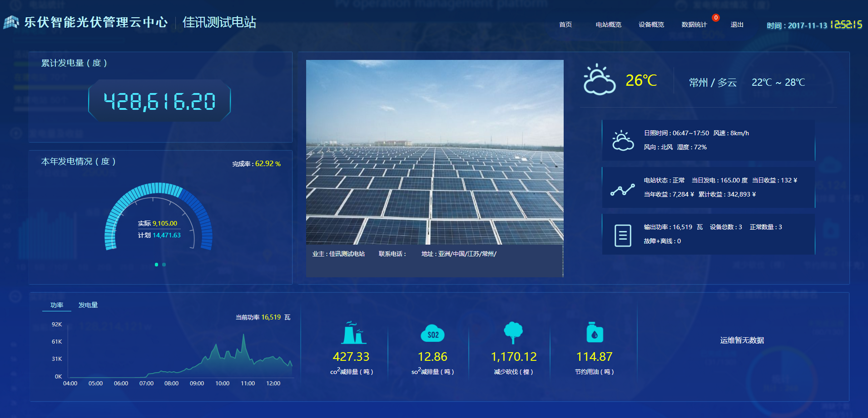Open the 电站概览 station overview menu
The height and width of the screenshot is (418, 868).
(608, 25)
